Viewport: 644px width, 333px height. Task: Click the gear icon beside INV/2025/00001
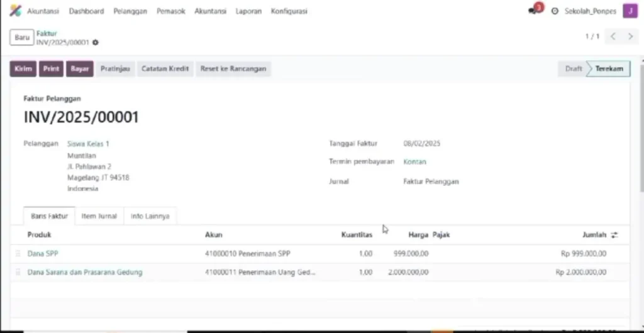coord(96,43)
